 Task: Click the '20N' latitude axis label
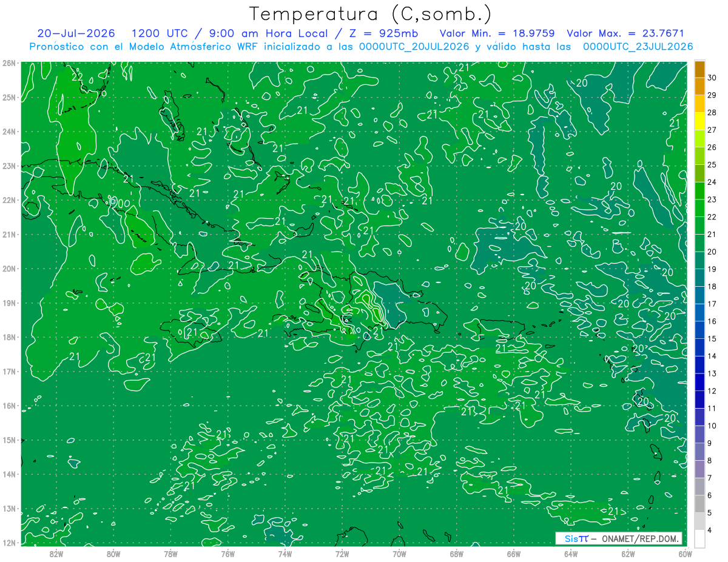[x=9, y=269]
